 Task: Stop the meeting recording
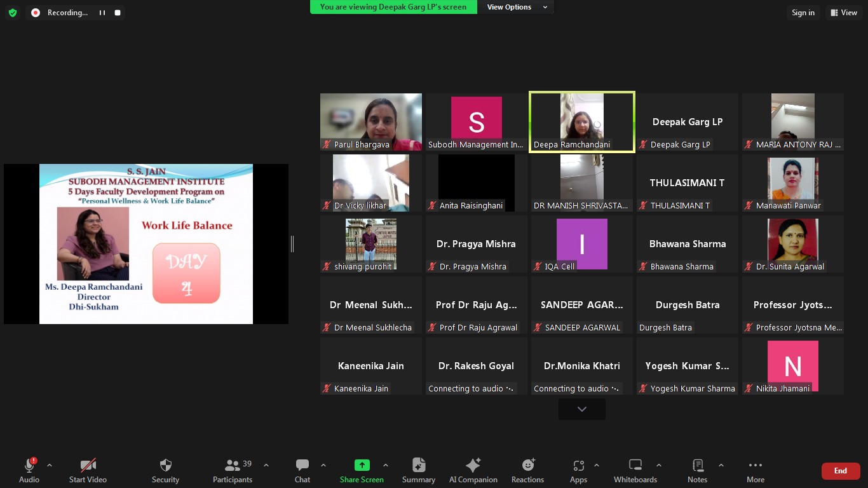point(118,13)
